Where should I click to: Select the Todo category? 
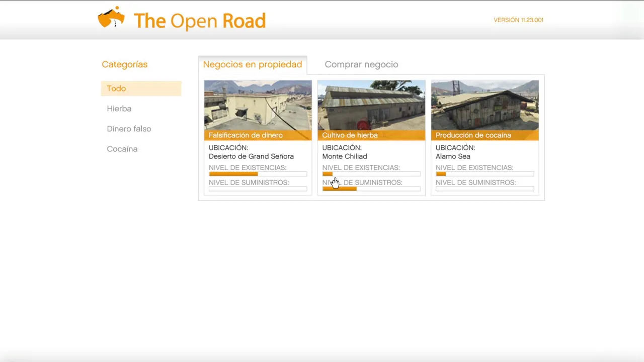point(141,88)
